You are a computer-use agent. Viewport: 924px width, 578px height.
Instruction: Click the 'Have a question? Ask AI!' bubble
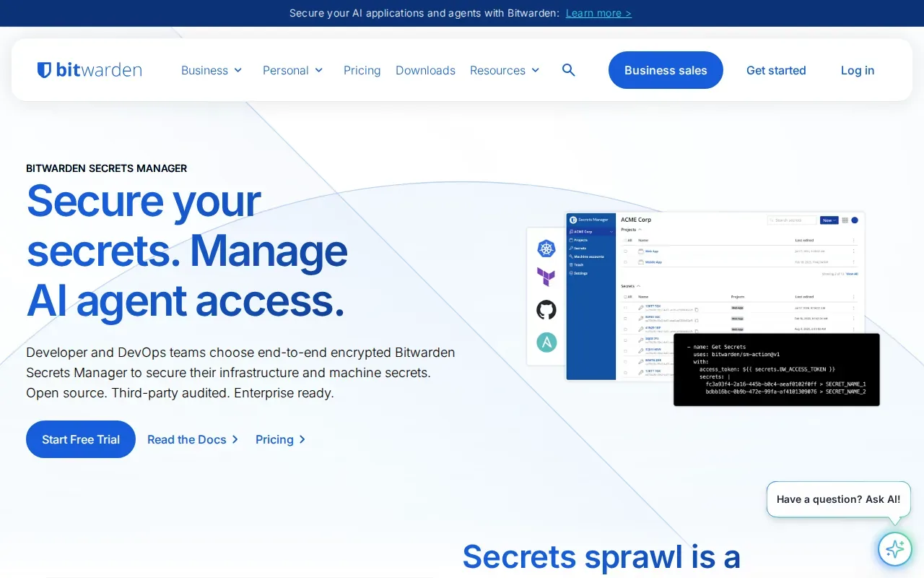(x=838, y=499)
